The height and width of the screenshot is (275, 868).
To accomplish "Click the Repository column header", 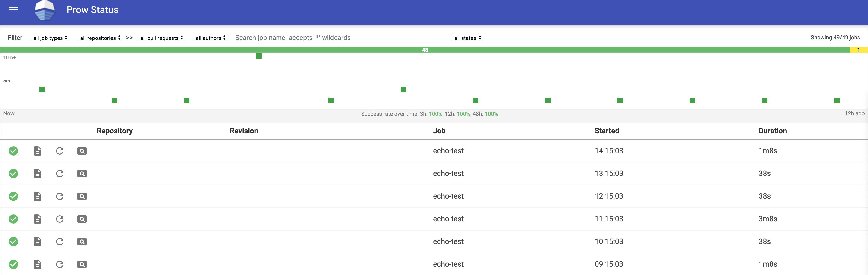I will click(115, 131).
